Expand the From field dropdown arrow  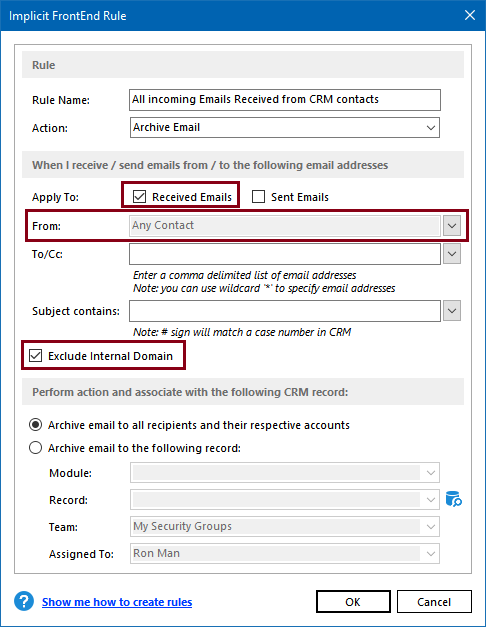(x=452, y=225)
